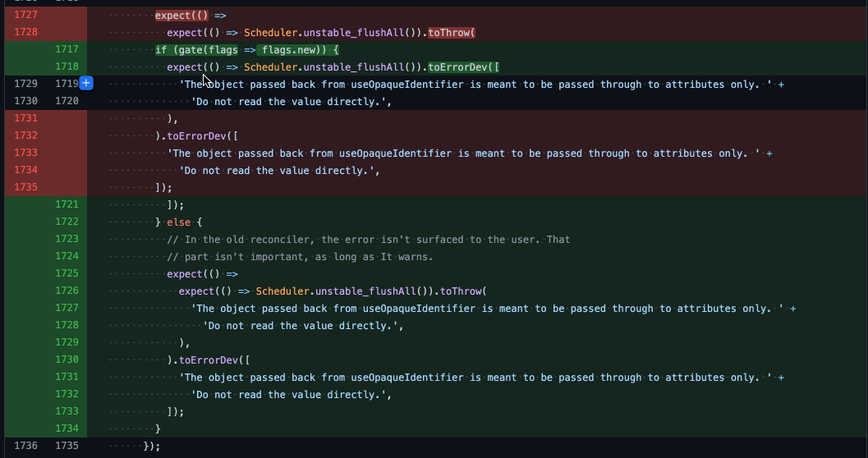The width and height of the screenshot is (868, 458).
Task: Click the blue plus add-comment icon
Action: [x=85, y=84]
